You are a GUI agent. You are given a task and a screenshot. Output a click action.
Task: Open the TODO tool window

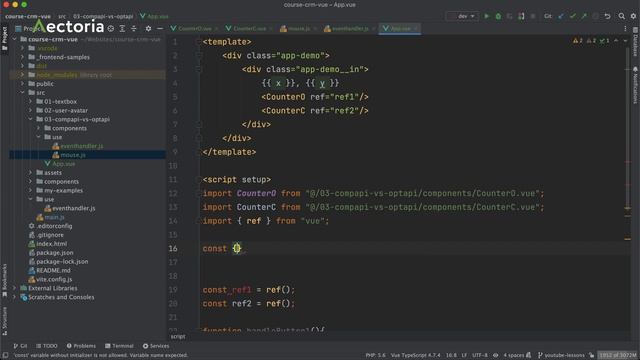(47, 346)
